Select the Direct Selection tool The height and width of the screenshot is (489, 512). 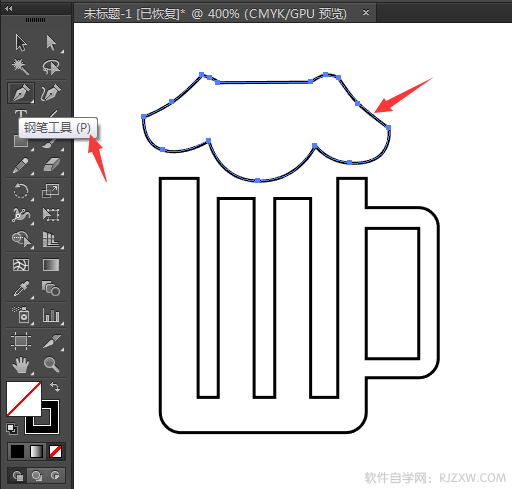pyautogui.click(x=51, y=43)
